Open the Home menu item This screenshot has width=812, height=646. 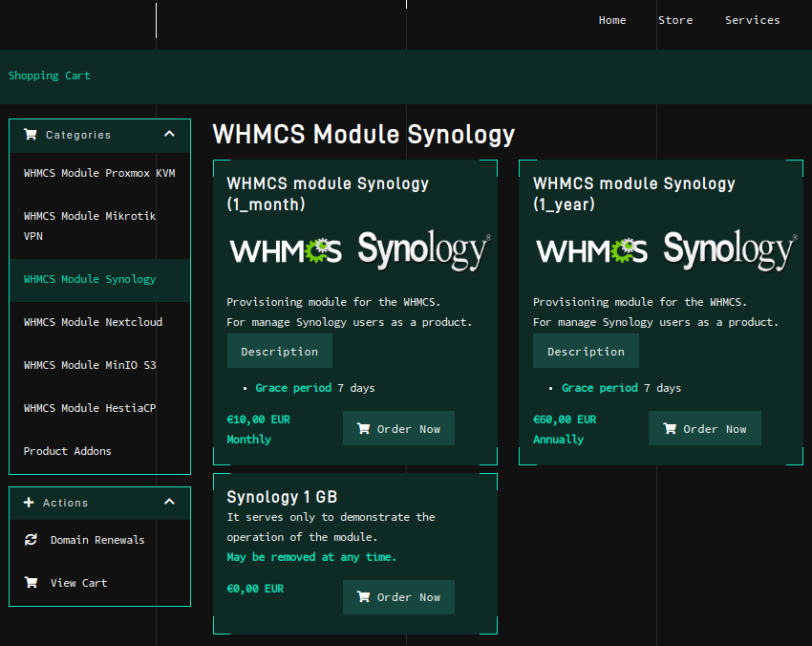pyautogui.click(x=612, y=20)
